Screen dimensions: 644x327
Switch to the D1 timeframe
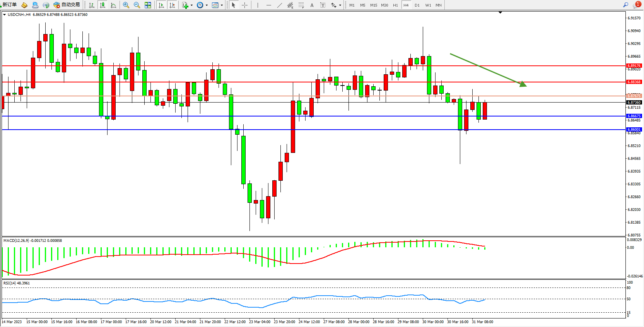(417, 5)
